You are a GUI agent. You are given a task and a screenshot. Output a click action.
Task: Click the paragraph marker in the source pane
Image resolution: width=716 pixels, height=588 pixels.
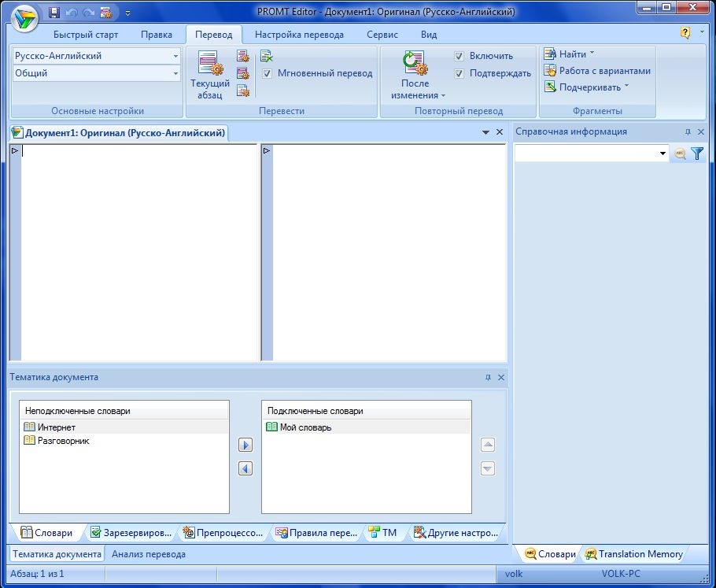[x=15, y=150]
